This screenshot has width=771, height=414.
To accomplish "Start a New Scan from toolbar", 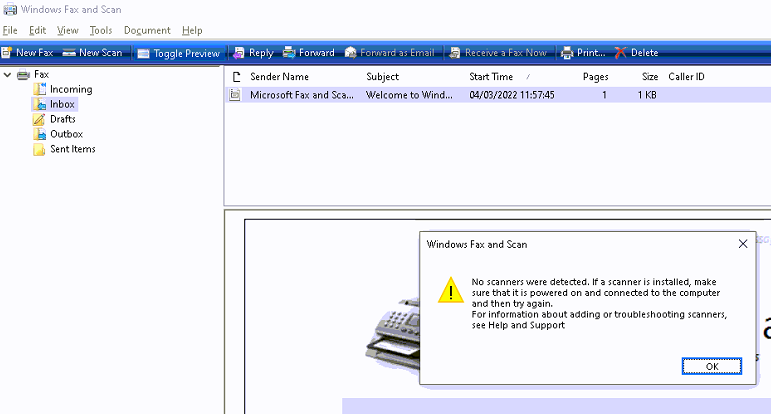I will coord(92,53).
